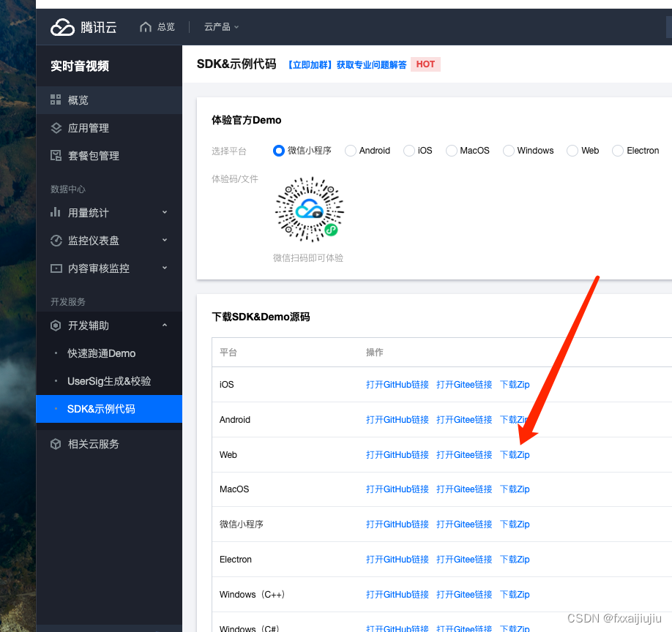Click the shield icon beside 开发辅助

pos(56,326)
